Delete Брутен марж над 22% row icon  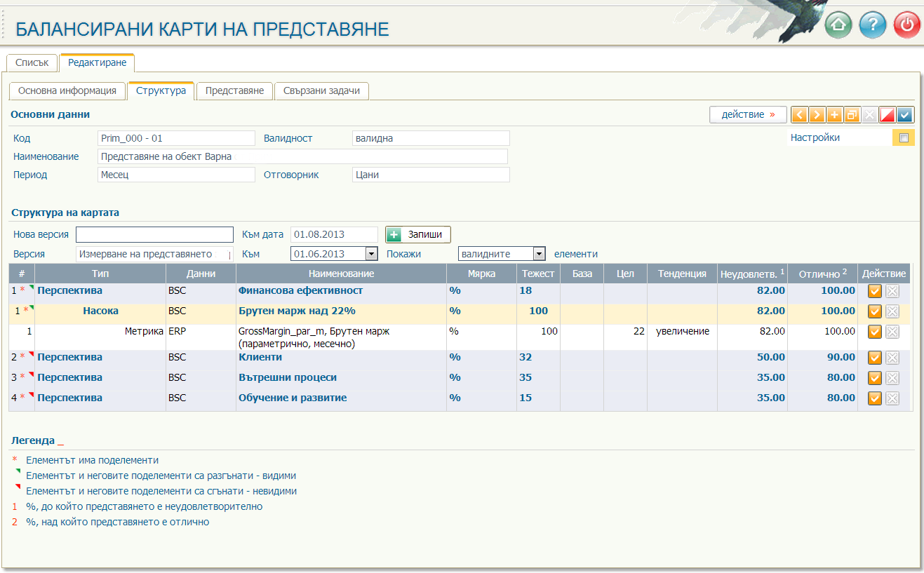(x=892, y=311)
